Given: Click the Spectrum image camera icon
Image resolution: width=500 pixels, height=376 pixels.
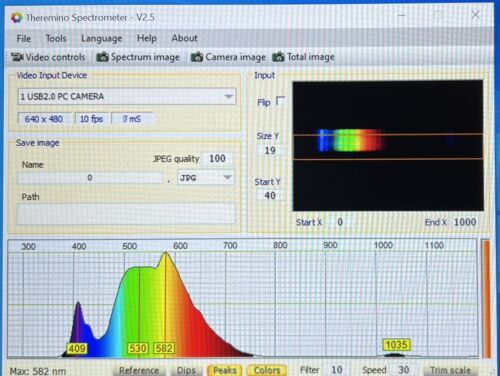Looking at the screenshot, I should [102, 57].
